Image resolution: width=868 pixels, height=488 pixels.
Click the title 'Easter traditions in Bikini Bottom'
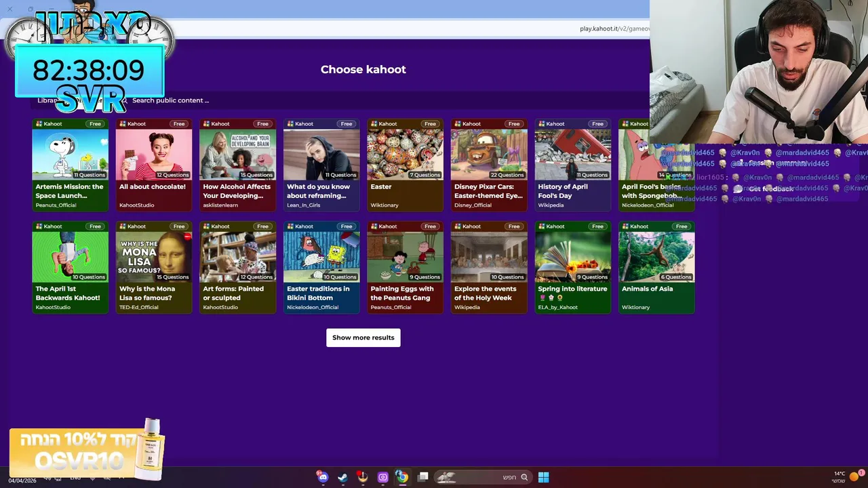click(318, 293)
